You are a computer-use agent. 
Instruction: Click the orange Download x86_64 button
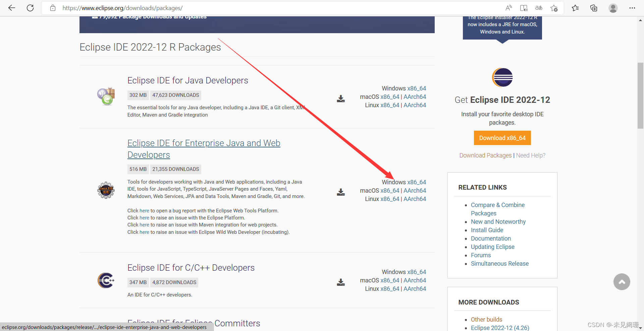502,138
